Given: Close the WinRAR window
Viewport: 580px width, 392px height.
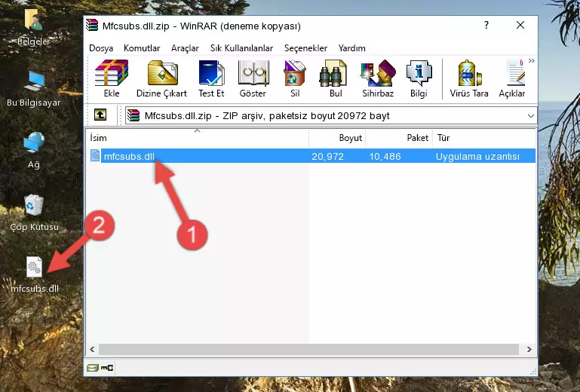Looking at the screenshot, I should click(520, 25).
